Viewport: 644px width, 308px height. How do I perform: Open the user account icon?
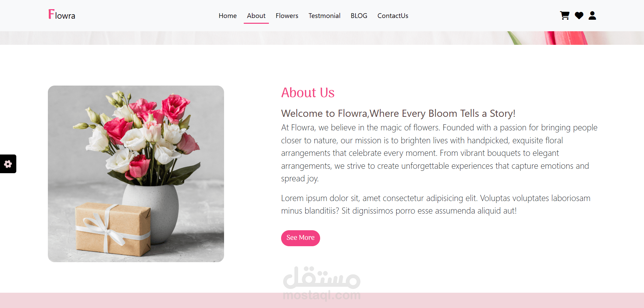pyautogui.click(x=592, y=16)
